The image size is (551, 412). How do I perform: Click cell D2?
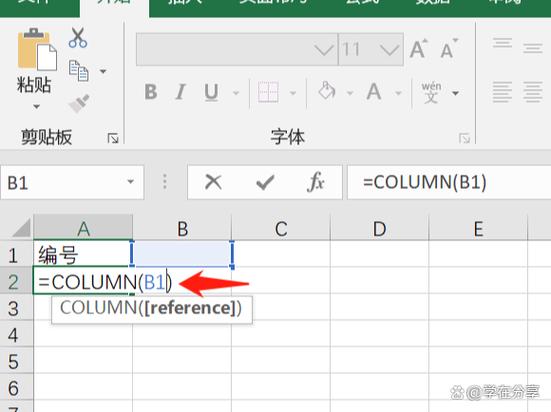pos(380,281)
